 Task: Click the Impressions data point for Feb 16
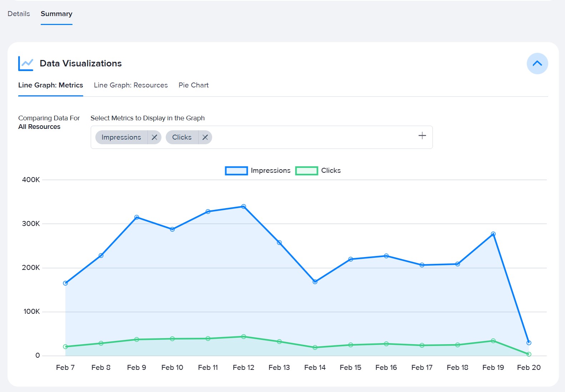386,256
